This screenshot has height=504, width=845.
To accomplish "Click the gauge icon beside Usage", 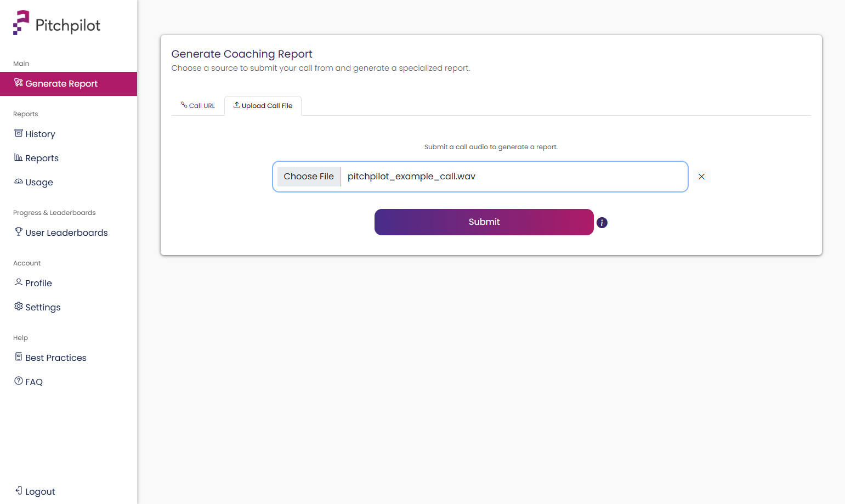I will [x=19, y=182].
